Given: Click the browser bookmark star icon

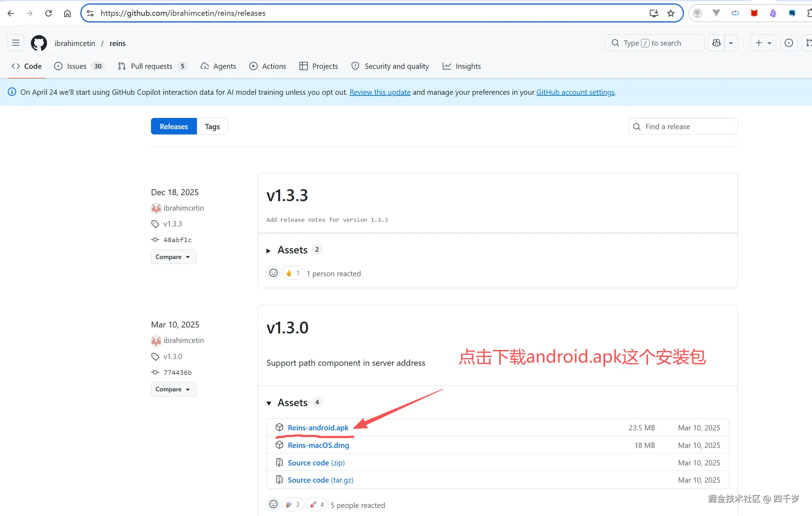Looking at the screenshot, I should 671,13.
